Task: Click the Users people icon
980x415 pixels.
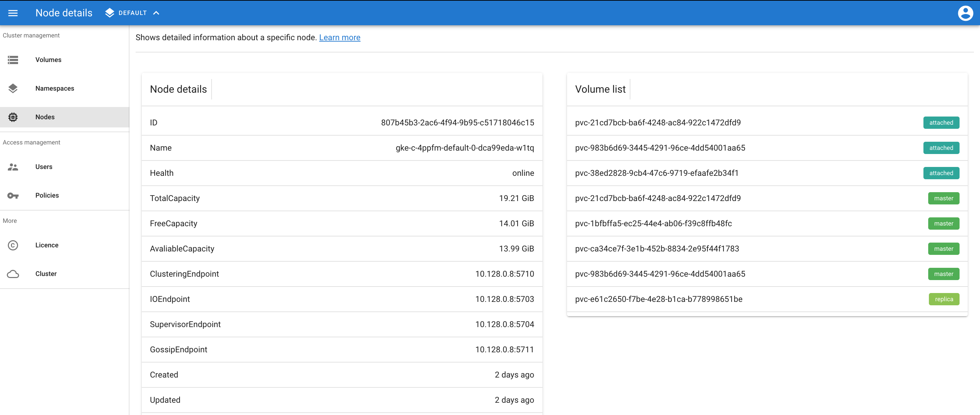Action: [x=13, y=167]
